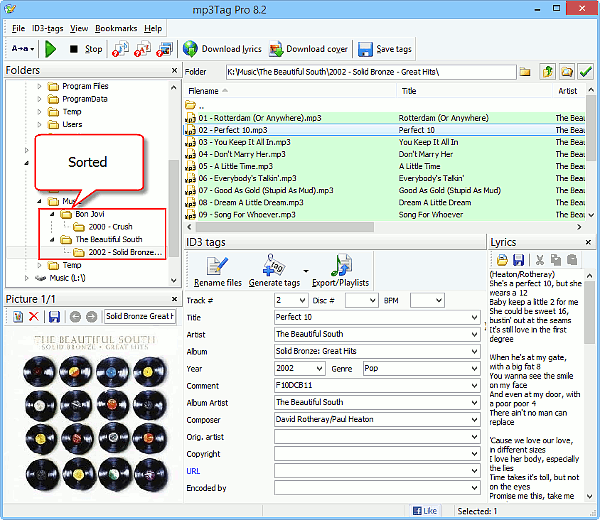600x520 pixels.
Task: Click the cut scissors icon in Lyrics
Action: pos(540,260)
